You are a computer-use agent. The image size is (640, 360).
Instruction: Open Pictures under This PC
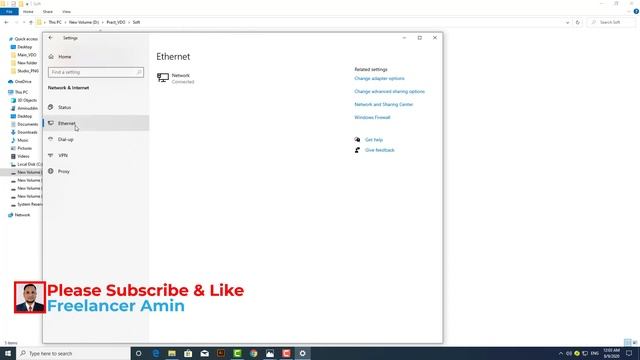pos(24,148)
